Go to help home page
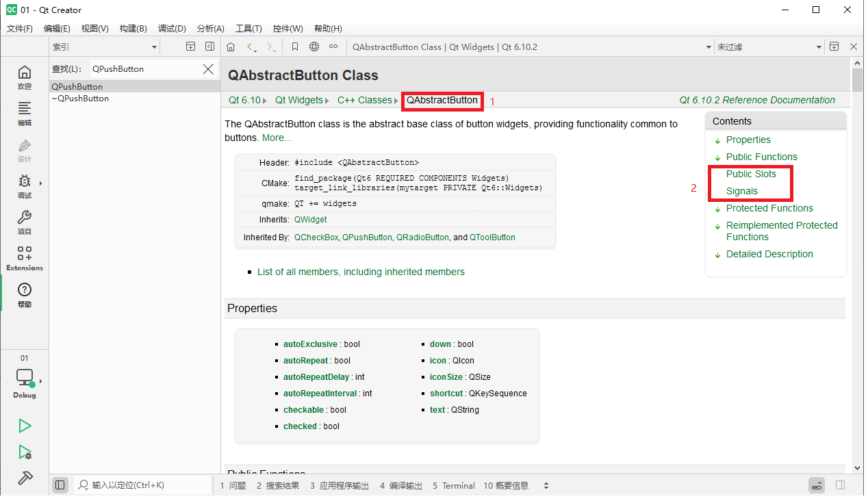868x501 pixels. click(x=231, y=47)
